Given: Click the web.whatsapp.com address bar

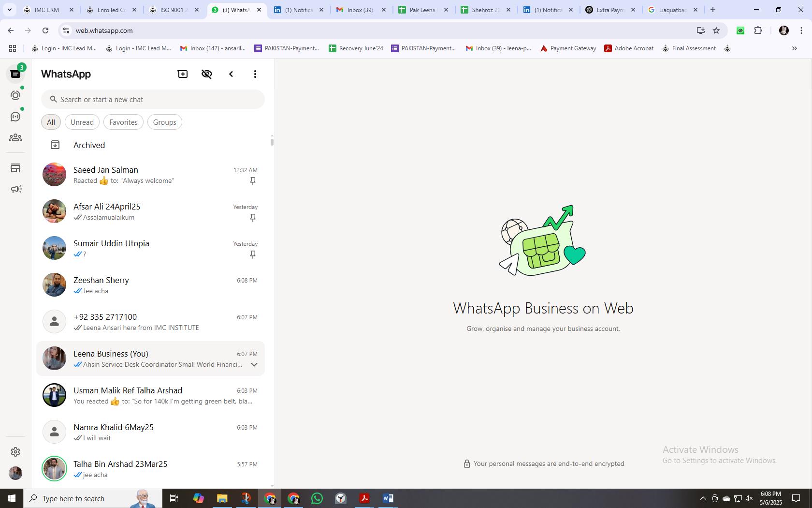Looking at the screenshot, I should (x=377, y=30).
